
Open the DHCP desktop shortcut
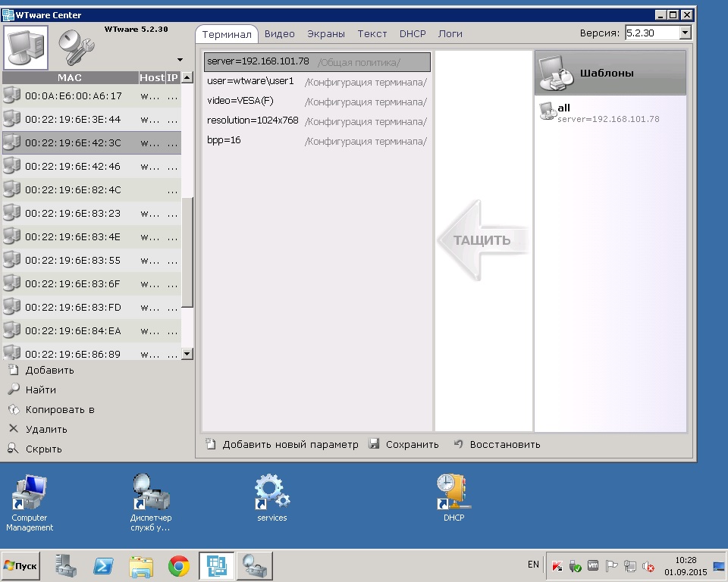453,493
